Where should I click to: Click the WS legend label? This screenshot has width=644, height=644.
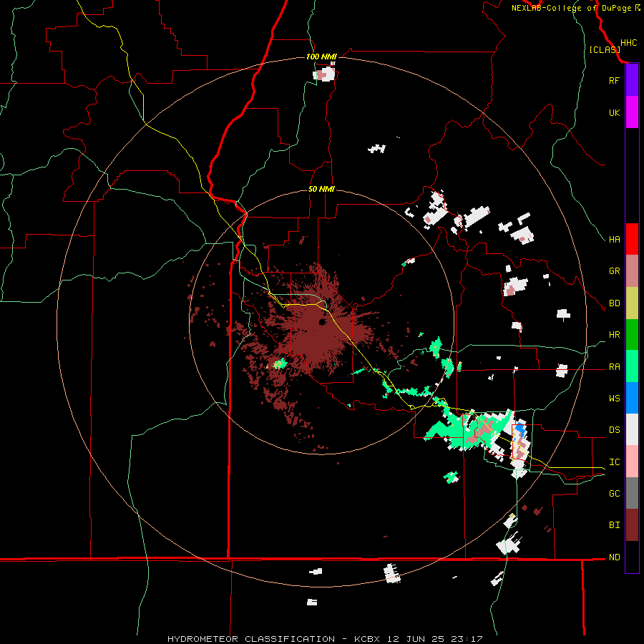point(615,399)
